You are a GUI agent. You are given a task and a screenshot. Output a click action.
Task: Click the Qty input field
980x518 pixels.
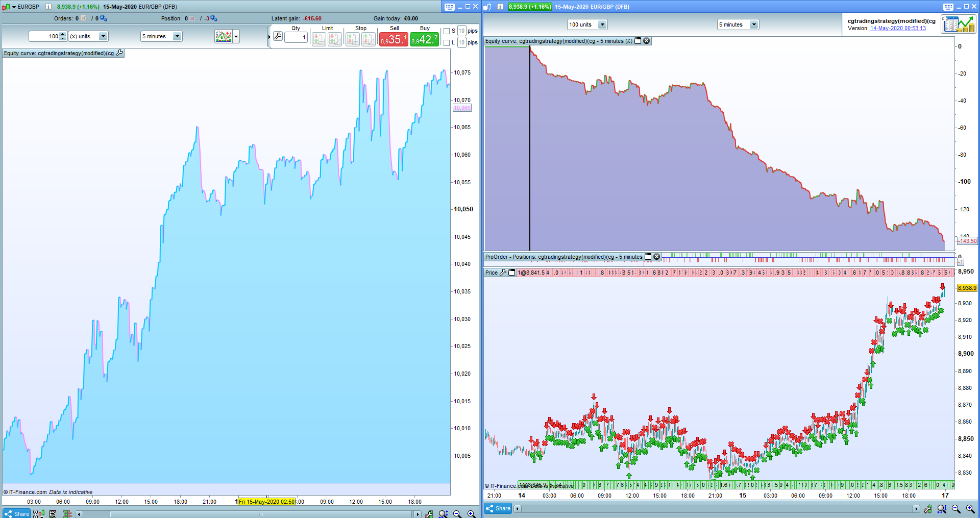point(296,37)
